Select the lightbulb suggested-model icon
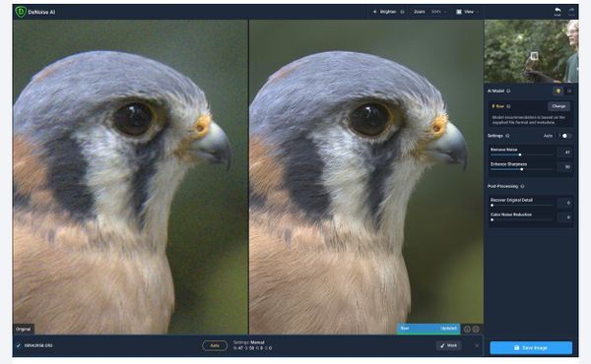Viewport: 591px width, 364px height. [x=558, y=91]
